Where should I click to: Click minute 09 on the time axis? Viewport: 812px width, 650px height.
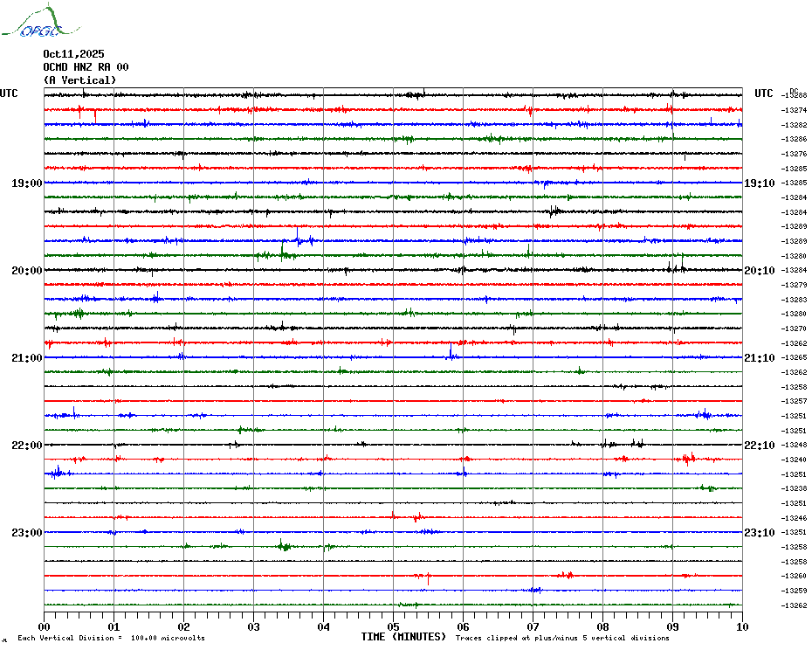[672, 626]
